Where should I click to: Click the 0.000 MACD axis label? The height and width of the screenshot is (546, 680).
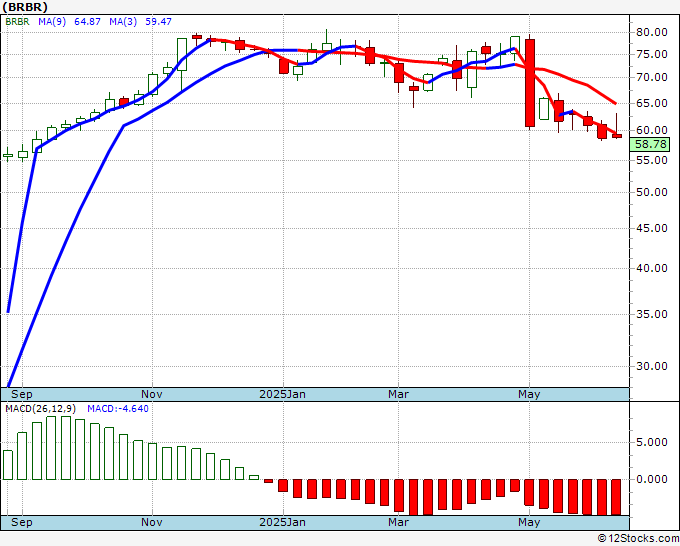coord(651,479)
